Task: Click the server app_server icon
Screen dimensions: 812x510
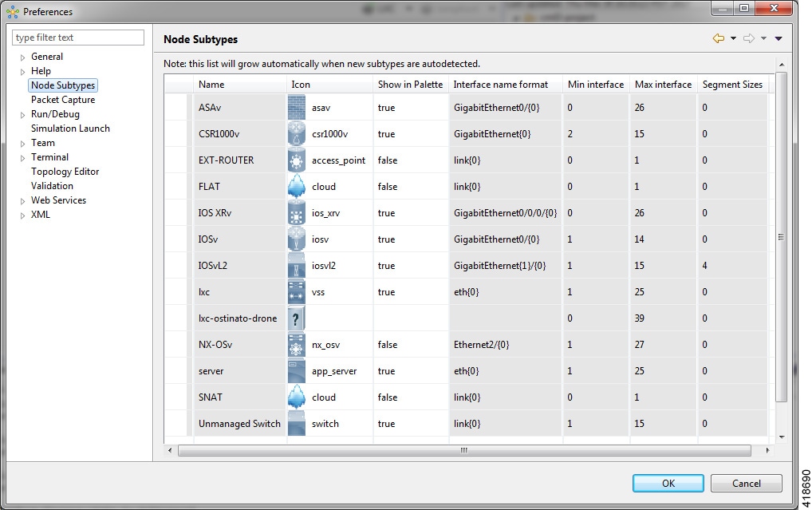Action: pos(297,371)
